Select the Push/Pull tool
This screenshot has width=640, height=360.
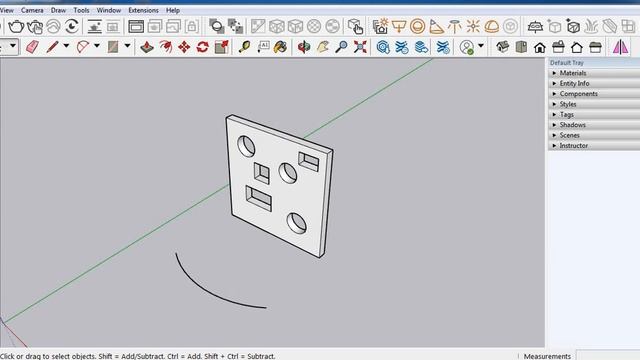point(147,47)
